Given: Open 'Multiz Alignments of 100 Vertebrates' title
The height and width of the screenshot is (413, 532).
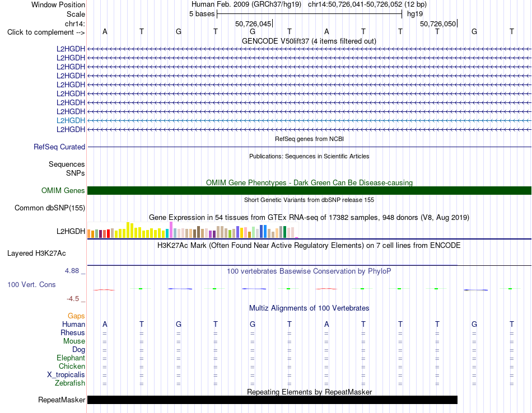Looking at the screenshot, I should [309, 308].
